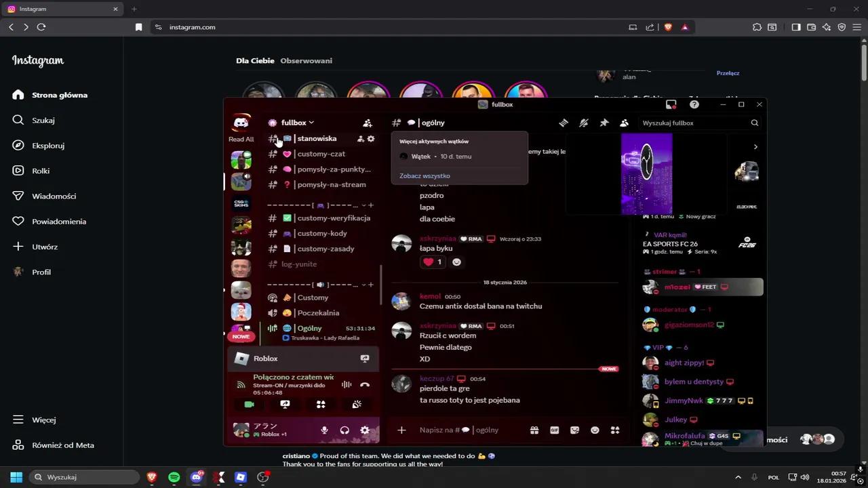Toggle microphone mute in Discord user panel

click(x=324, y=430)
